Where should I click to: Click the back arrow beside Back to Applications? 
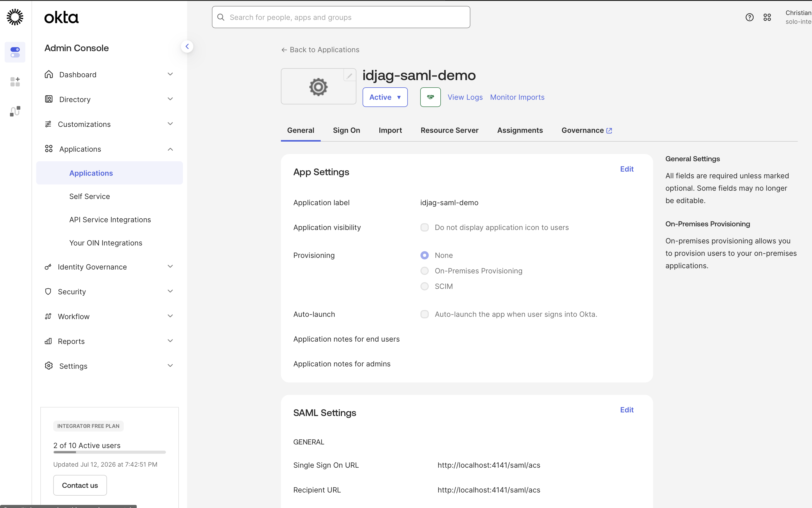(x=284, y=50)
